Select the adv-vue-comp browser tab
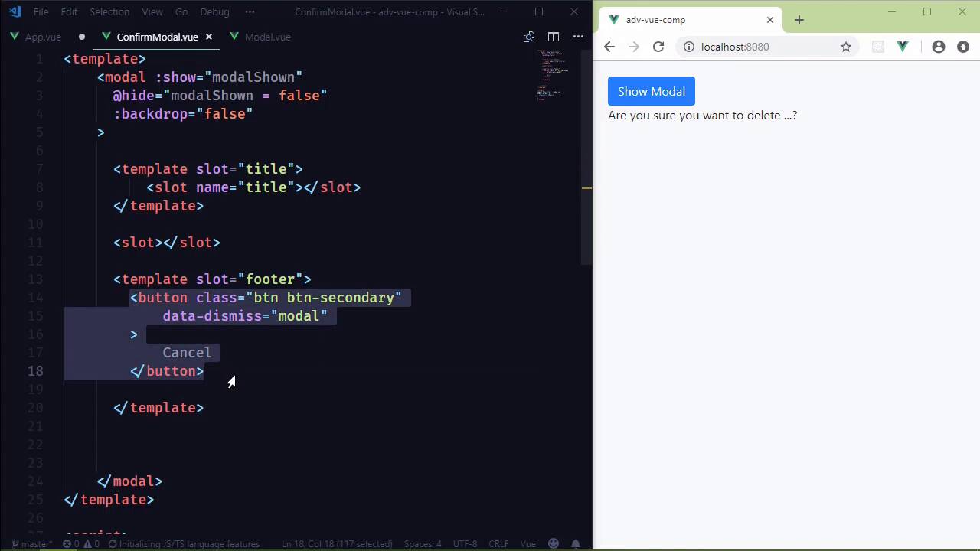 pos(689,20)
